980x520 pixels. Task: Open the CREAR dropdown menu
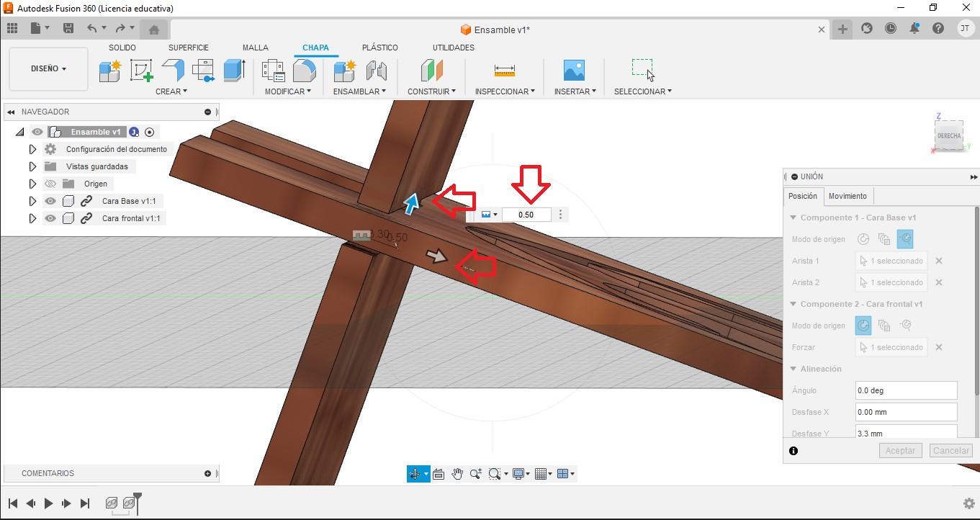click(172, 91)
